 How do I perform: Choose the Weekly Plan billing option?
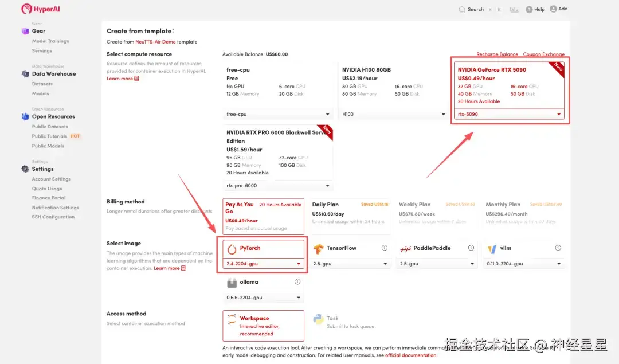(437, 216)
